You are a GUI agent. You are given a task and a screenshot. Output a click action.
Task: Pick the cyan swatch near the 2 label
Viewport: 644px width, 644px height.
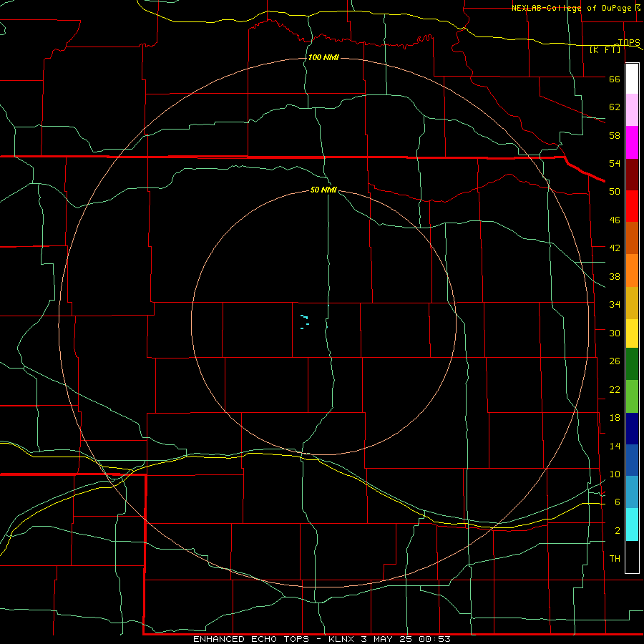pyautogui.click(x=632, y=525)
